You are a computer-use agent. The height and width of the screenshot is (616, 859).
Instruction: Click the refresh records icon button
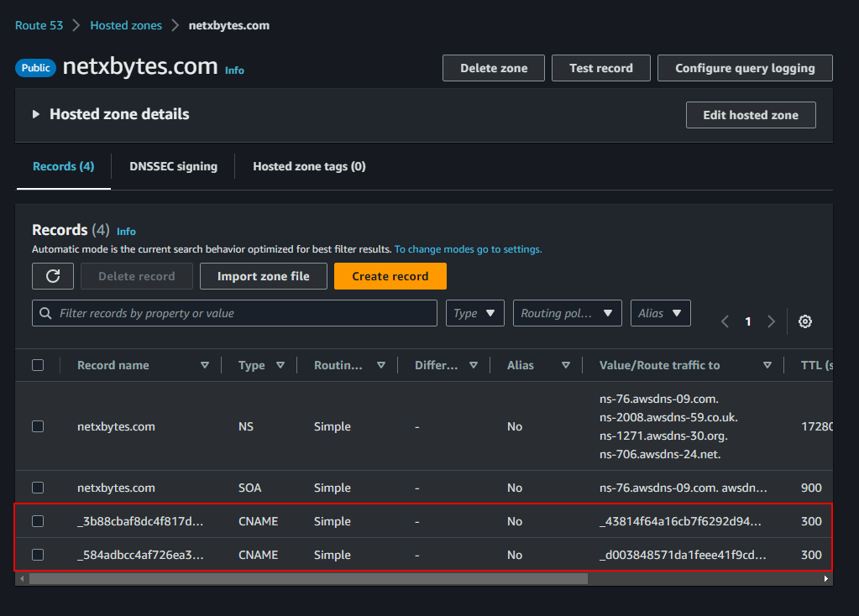[53, 276]
